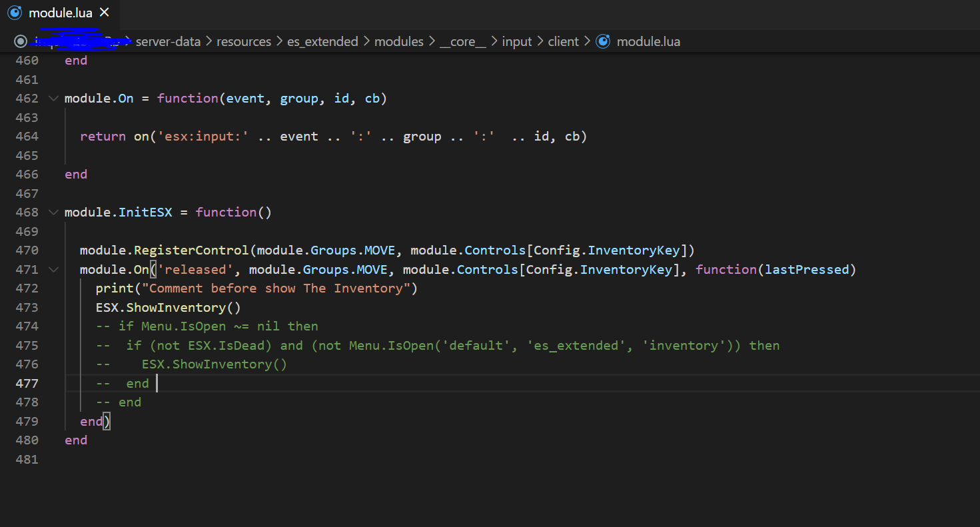The height and width of the screenshot is (527, 980).
Task: Click the es_extended breadcrumb entry
Action: click(322, 41)
